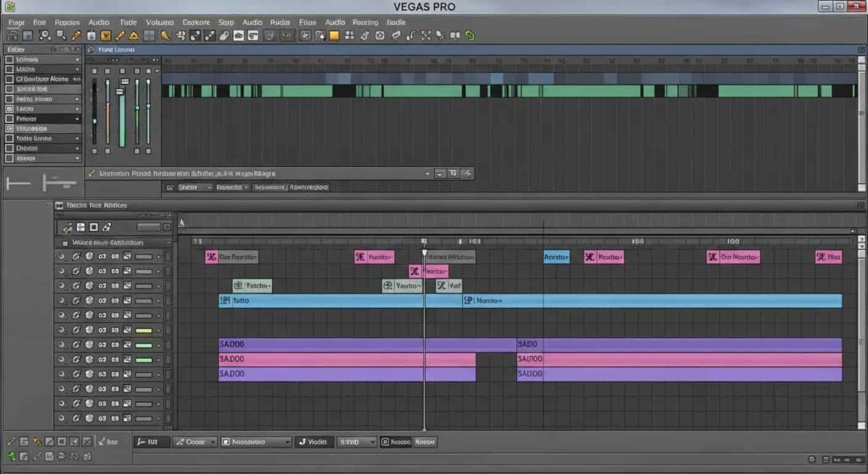Open the Shoty dropdown

click(x=194, y=187)
